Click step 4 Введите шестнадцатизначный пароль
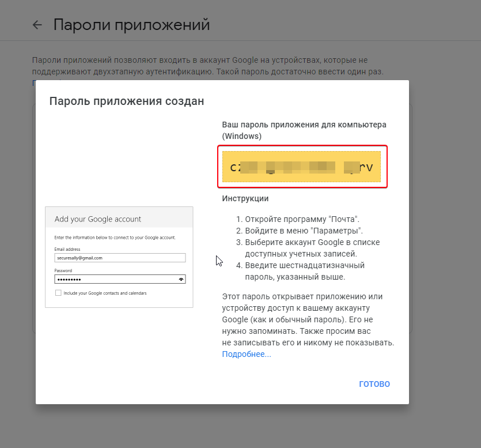 coord(305,271)
